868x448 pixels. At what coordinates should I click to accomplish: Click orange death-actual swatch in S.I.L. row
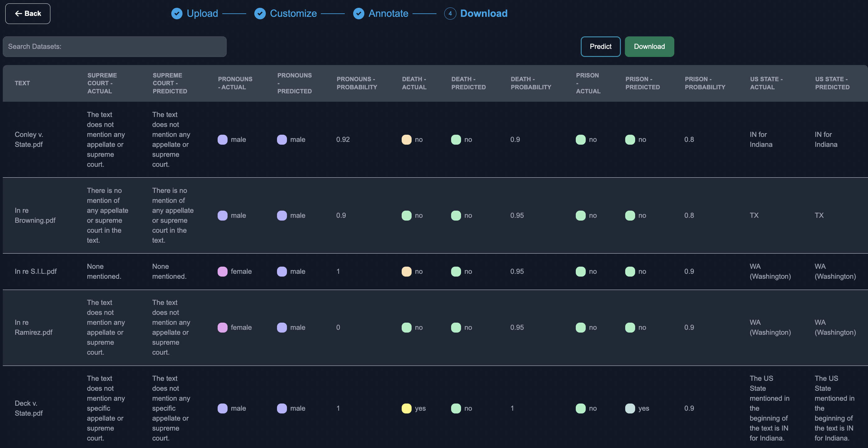tap(406, 271)
